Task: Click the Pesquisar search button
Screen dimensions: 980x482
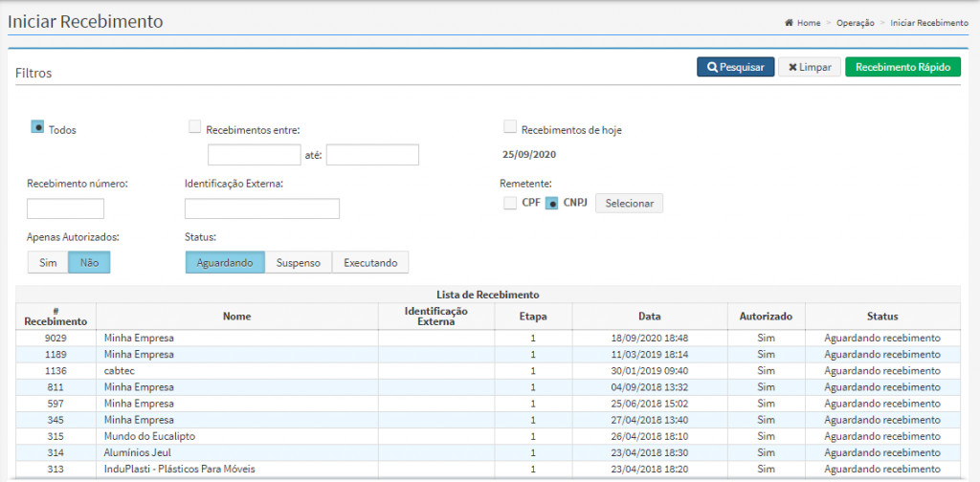Action: (736, 67)
